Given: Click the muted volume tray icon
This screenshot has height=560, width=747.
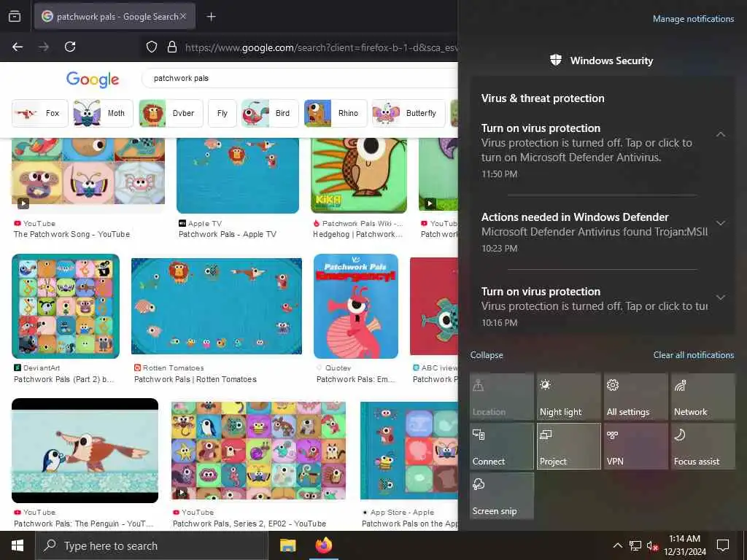Looking at the screenshot, I should tap(652, 545).
